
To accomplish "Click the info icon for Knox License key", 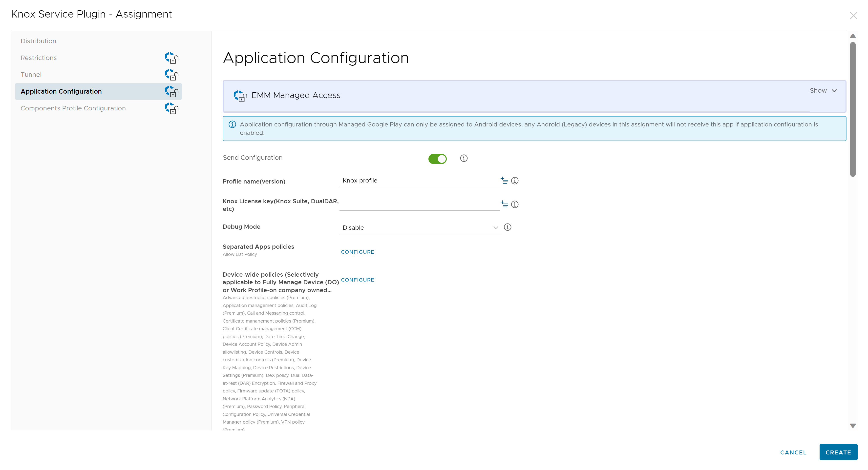I will click(514, 204).
